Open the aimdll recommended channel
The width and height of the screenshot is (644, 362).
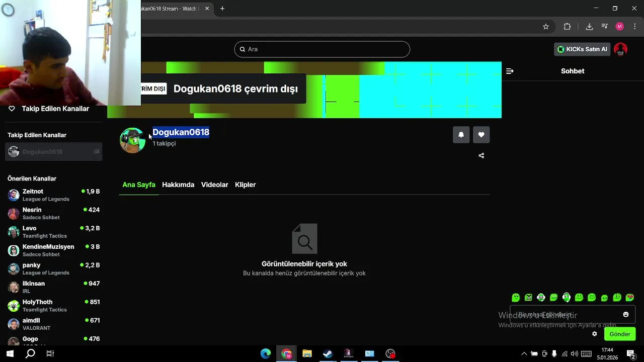(x=54, y=324)
